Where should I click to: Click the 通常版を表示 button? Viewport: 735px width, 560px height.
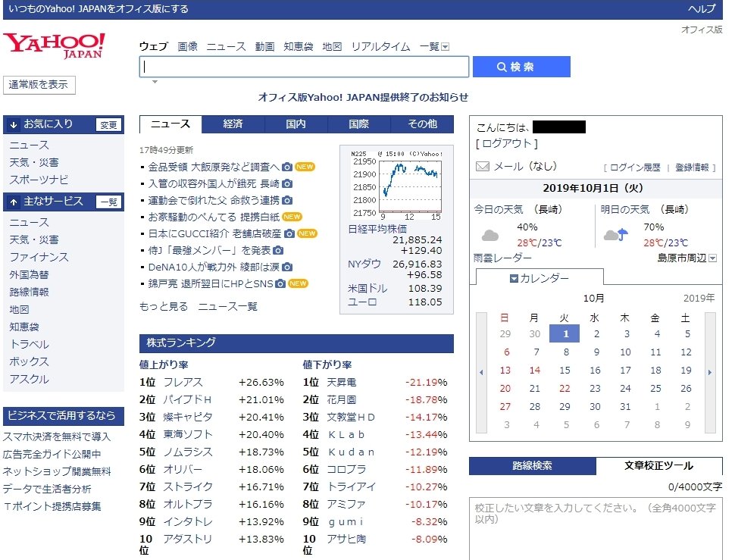click(x=39, y=85)
